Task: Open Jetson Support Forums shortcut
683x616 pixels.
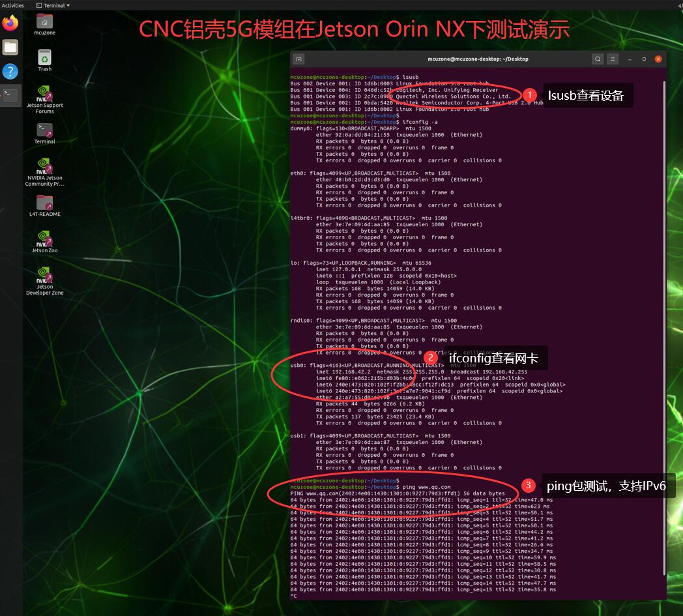Action: tap(44, 100)
